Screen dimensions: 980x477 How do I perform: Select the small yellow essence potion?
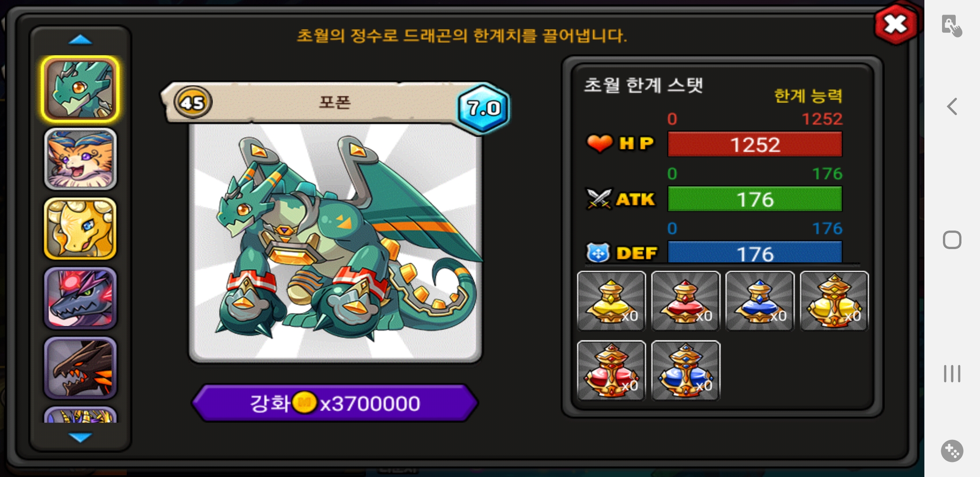[x=611, y=301]
